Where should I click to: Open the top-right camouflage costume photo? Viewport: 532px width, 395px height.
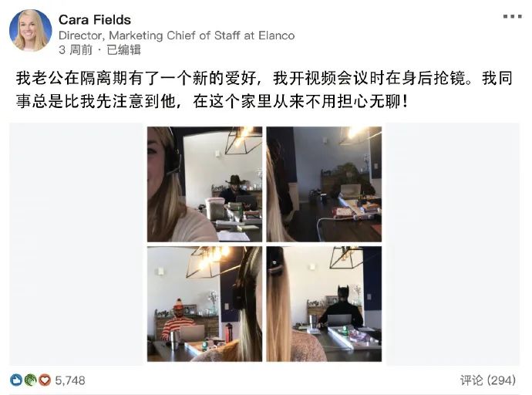pyautogui.click(x=324, y=184)
